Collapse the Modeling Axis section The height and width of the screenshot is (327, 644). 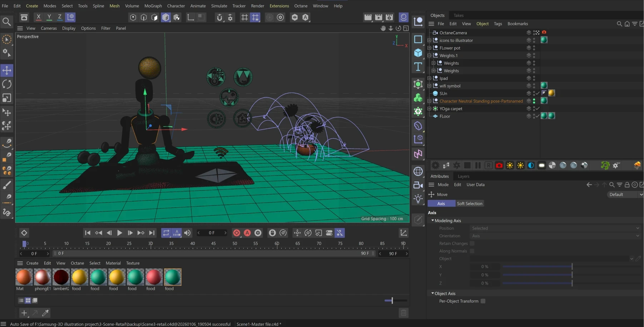(x=432, y=221)
